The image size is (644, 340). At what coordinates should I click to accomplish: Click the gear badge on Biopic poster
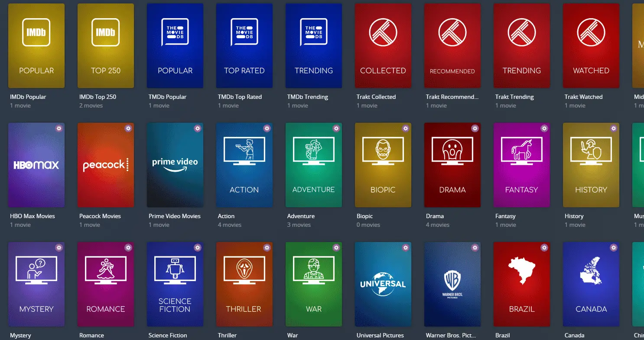tap(406, 128)
